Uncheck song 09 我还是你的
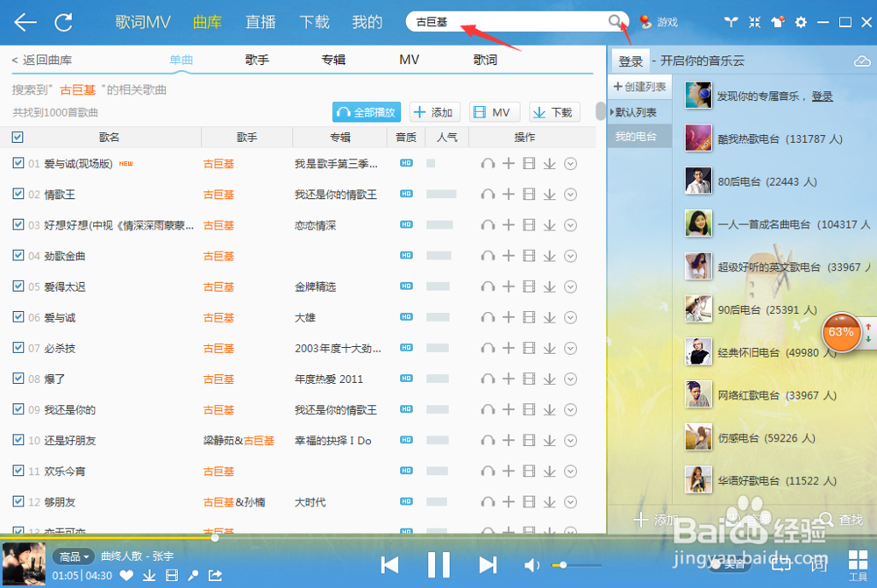Screen dimensions: 877x588 pyautogui.click(x=18, y=408)
